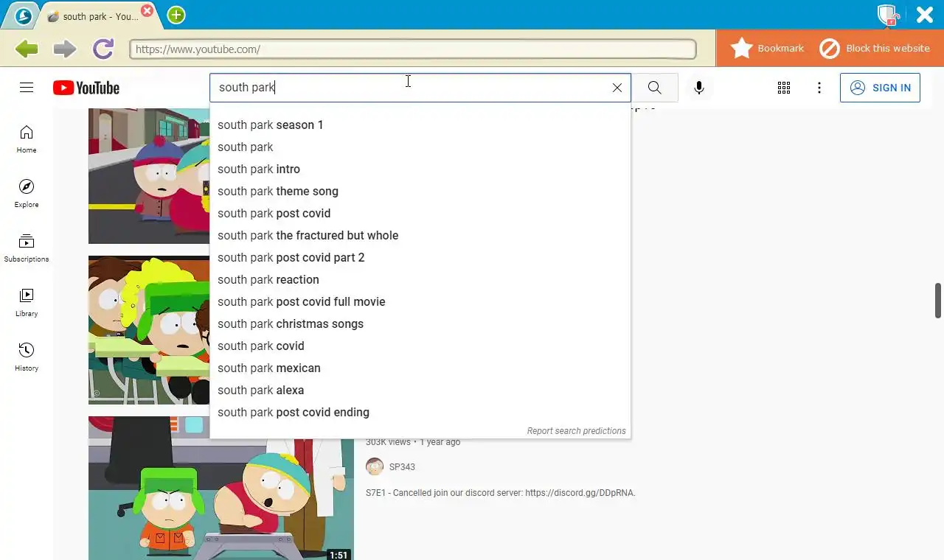Screen dimensions: 944x560
Task: Open the video thumbnail with 1:51 duration
Action: [221, 489]
